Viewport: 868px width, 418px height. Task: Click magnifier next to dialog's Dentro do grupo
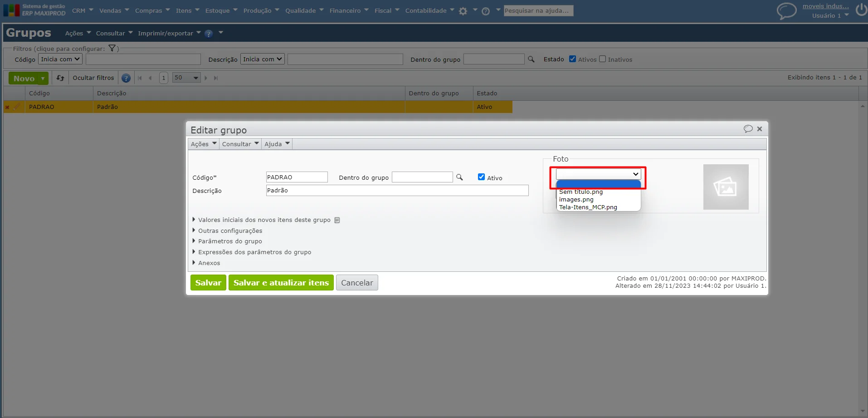pyautogui.click(x=459, y=177)
